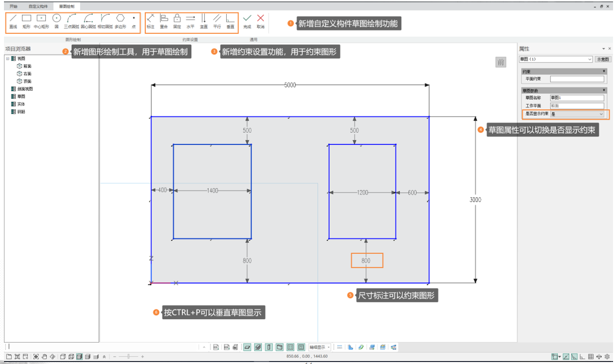Image resolution: width=616 pixels, height=364 pixels.
Task: Click the 示意图 button in properties
Action: (x=603, y=59)
